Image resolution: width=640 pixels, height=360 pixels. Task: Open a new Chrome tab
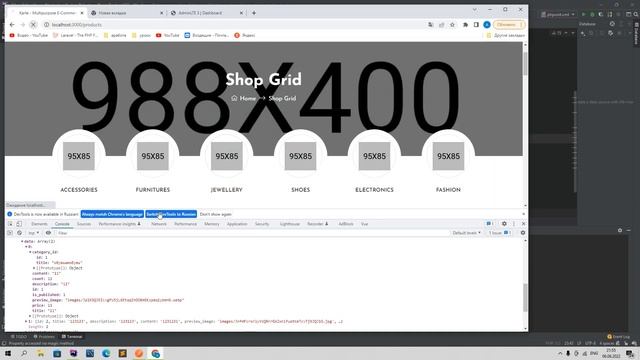253,13
